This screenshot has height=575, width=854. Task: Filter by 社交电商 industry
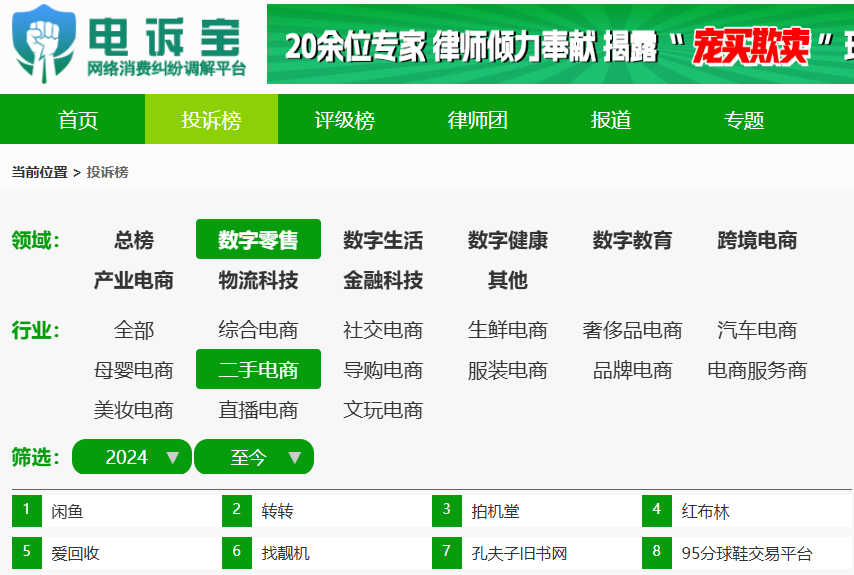point(383,330)
